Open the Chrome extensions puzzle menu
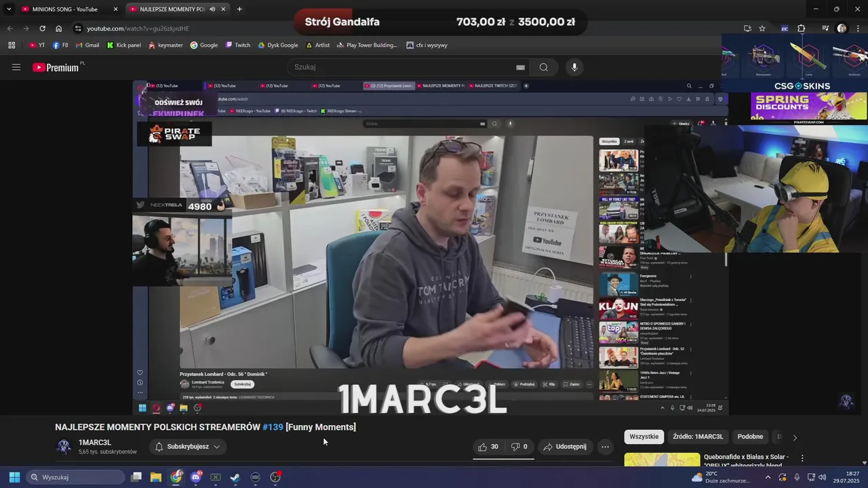Screen dimensions: 868x488 coord(802,28)
